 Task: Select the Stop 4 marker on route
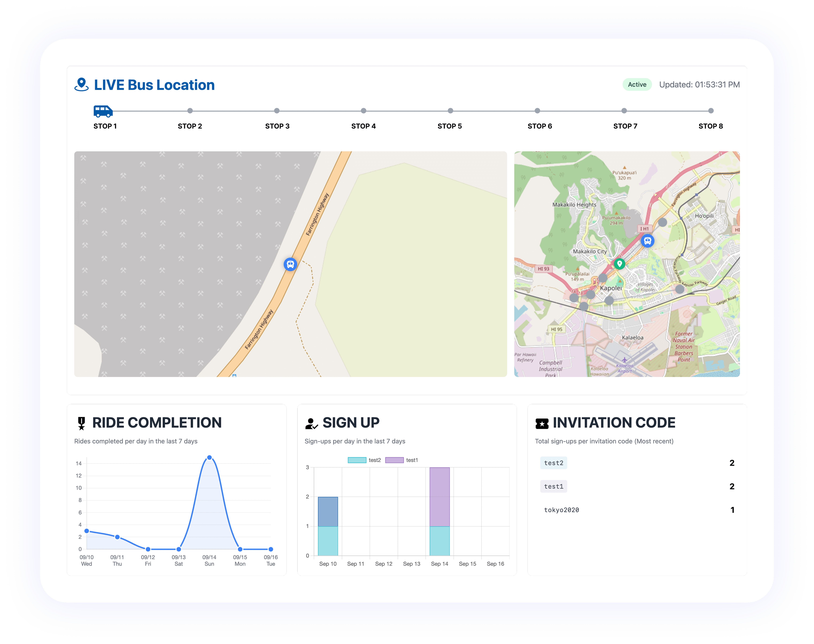[363, 111]
